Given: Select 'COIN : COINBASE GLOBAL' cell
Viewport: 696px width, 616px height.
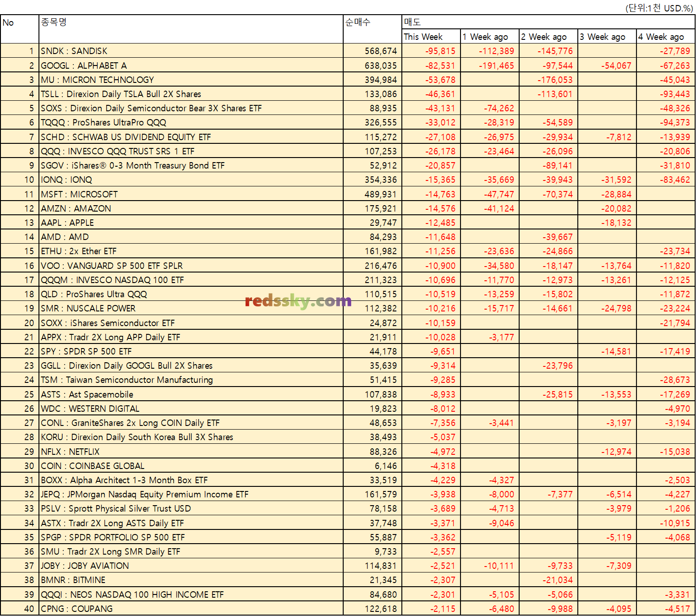Looking at the screenshot, I should click(191, 466).
